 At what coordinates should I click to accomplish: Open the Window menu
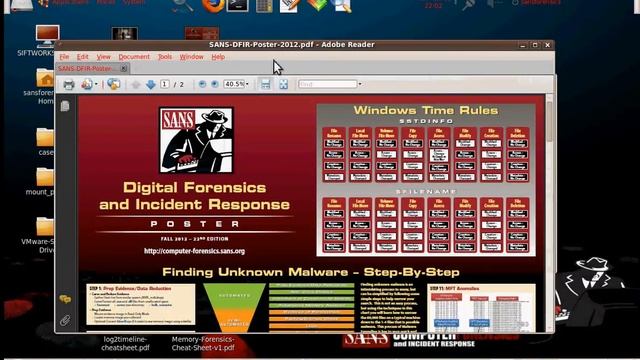pos(191,57)
